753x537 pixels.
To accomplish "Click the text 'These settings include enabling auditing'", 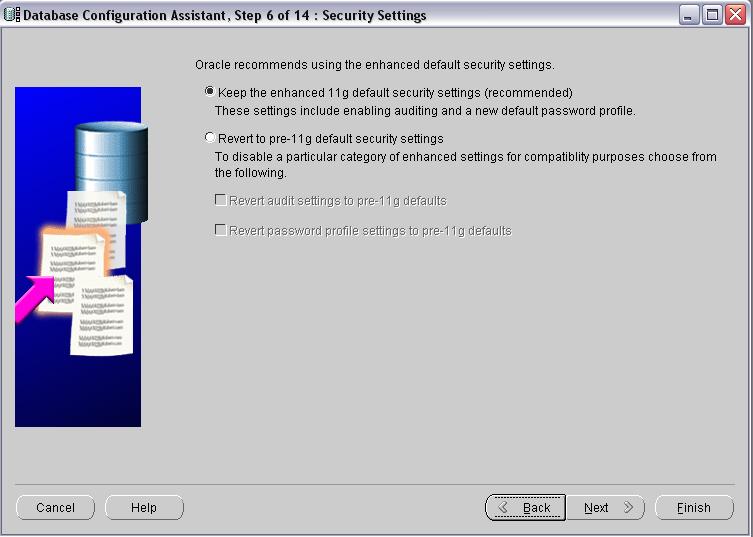I will [327, 111].
